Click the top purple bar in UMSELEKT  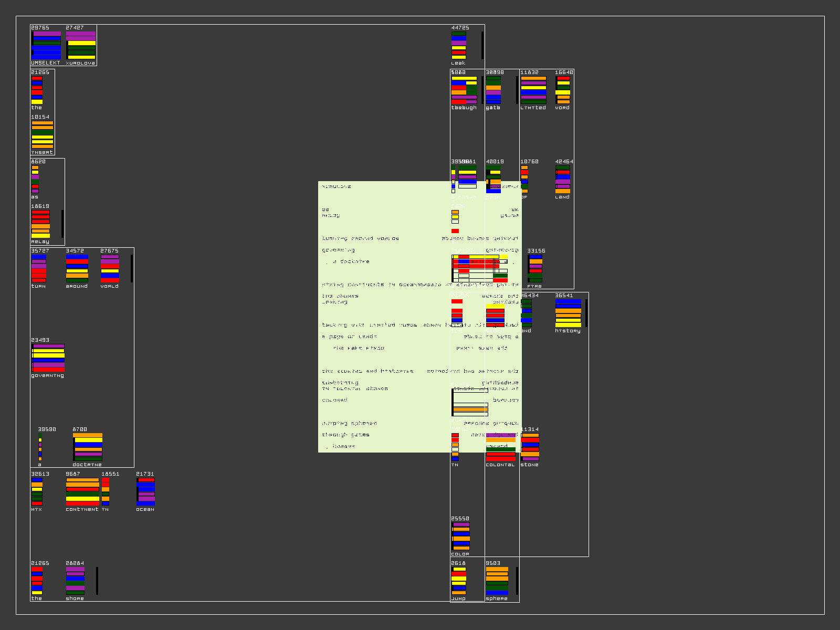coord(47,34)
